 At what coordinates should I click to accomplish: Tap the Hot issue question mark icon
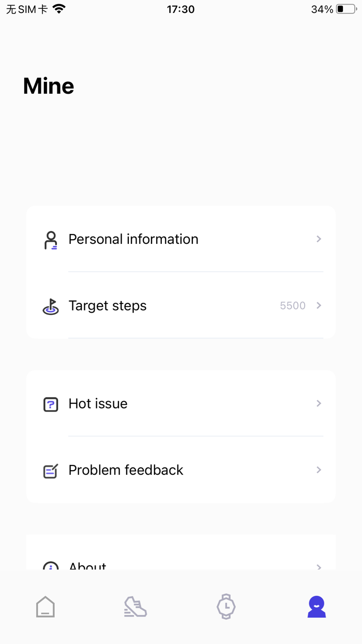pos(51,404)
